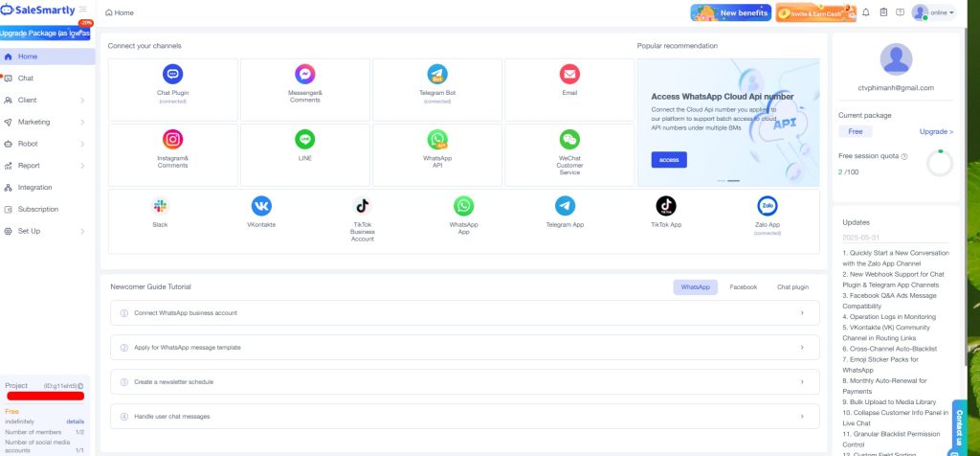This screenshot has width=980, height=456.
Task: Choose the TikTok App icon
Action: pos(666,206)
